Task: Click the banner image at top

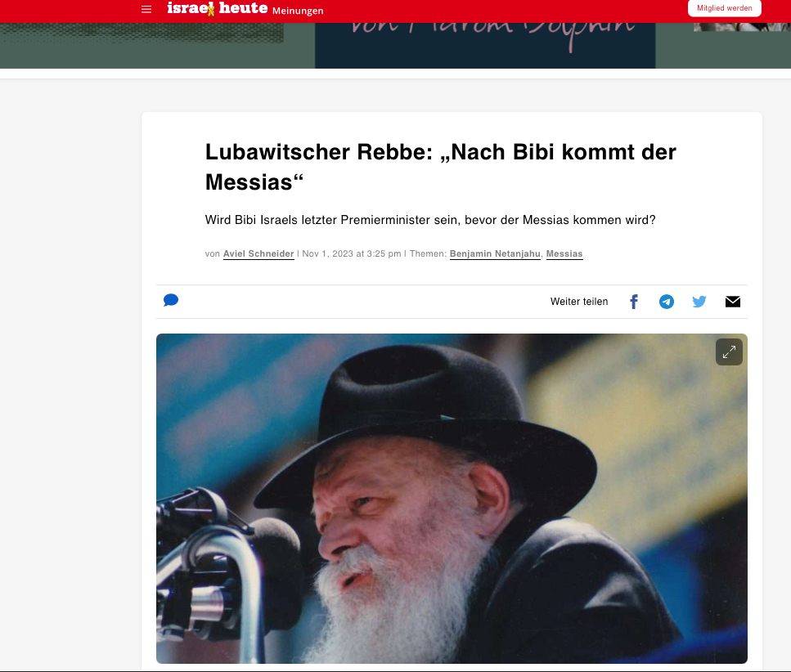Action: click(485, 45)
